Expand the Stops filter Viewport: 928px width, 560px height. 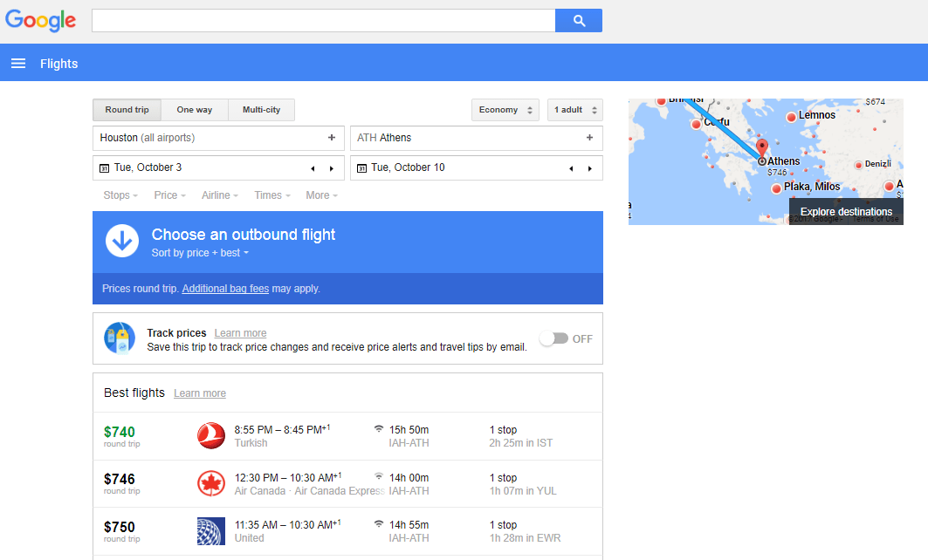click(120, 195)
